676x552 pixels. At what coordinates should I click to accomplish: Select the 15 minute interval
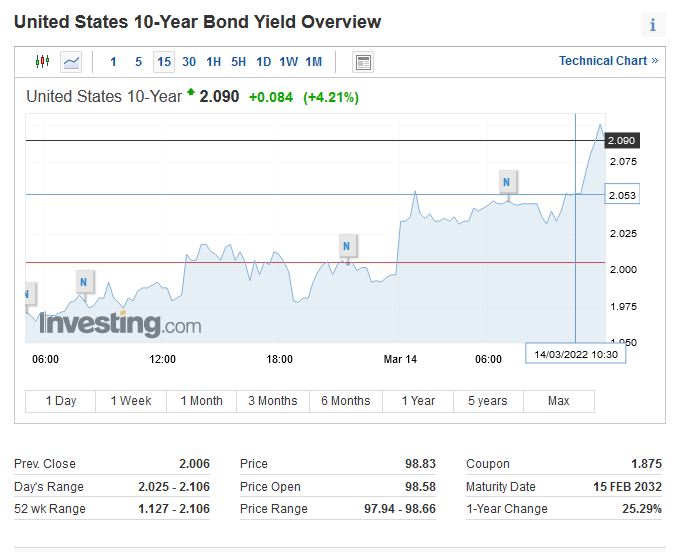pos(164,62)
